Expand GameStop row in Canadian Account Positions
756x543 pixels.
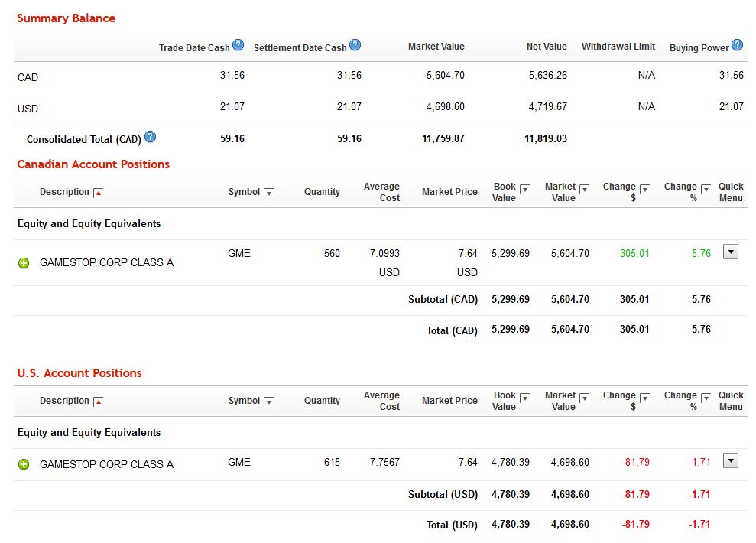[24, 263]
